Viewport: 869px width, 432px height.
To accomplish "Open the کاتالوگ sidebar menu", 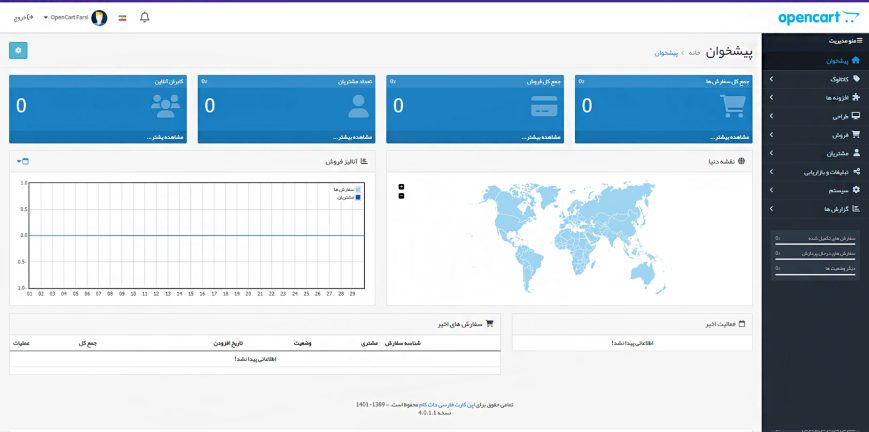I will click(x=815, y=79).
